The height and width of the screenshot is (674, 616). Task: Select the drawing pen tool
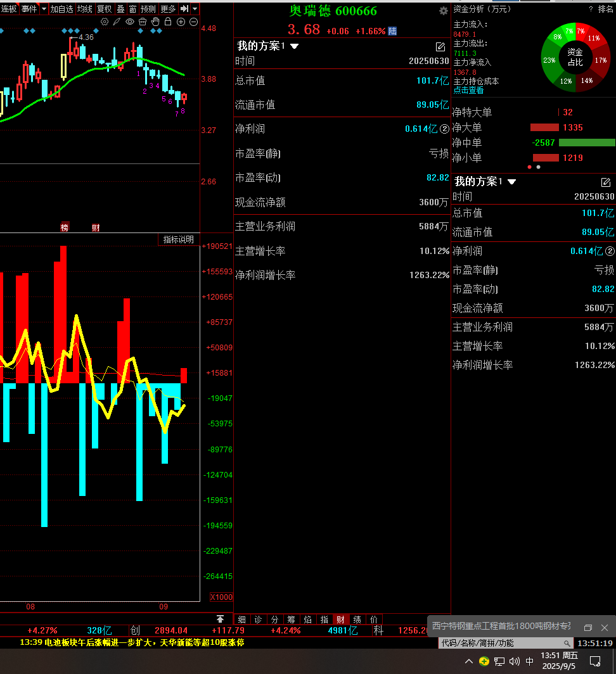[117, 22]
